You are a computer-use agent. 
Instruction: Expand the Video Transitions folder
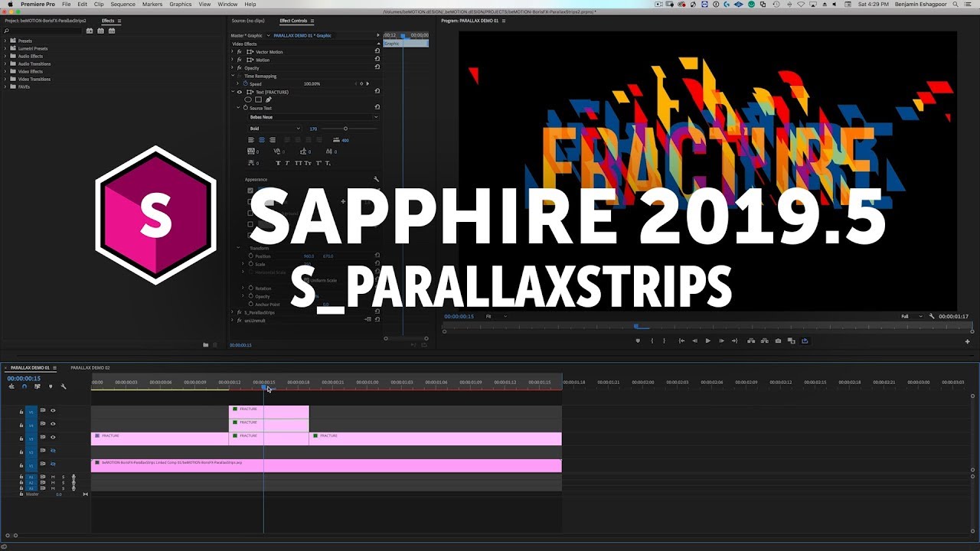click(x=5, y=79)
